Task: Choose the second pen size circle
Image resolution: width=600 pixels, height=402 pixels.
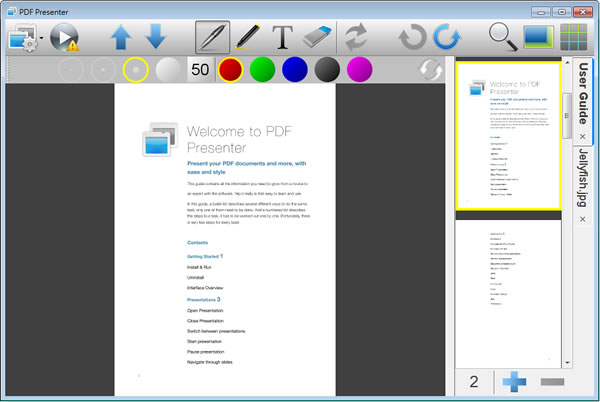Action: [x=103, y=70]
